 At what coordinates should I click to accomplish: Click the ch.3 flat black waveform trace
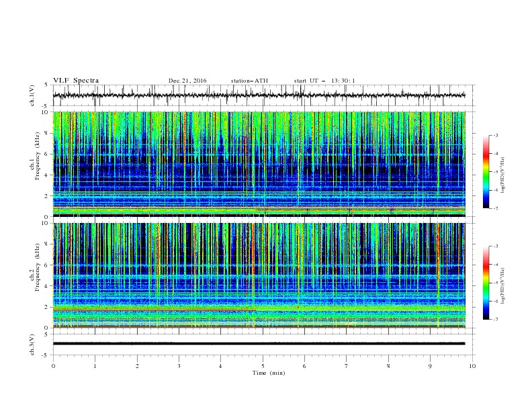(x=259, y=344)
